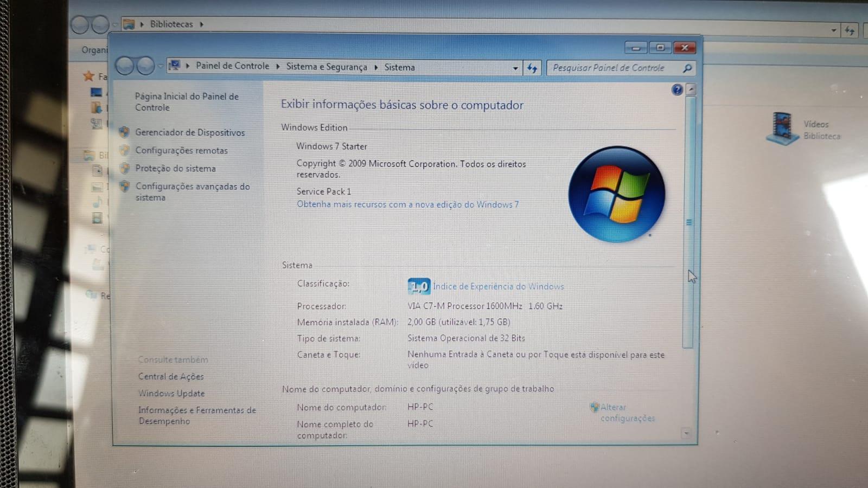Click Back button in Bibliotecas window
This screenshot has height=488, width=868.
80,24
